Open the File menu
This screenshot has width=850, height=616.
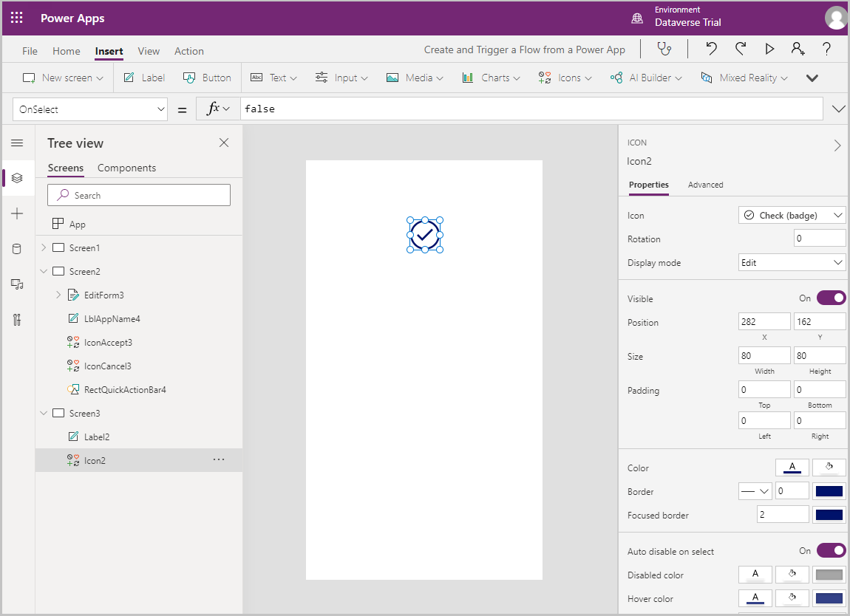30,51
